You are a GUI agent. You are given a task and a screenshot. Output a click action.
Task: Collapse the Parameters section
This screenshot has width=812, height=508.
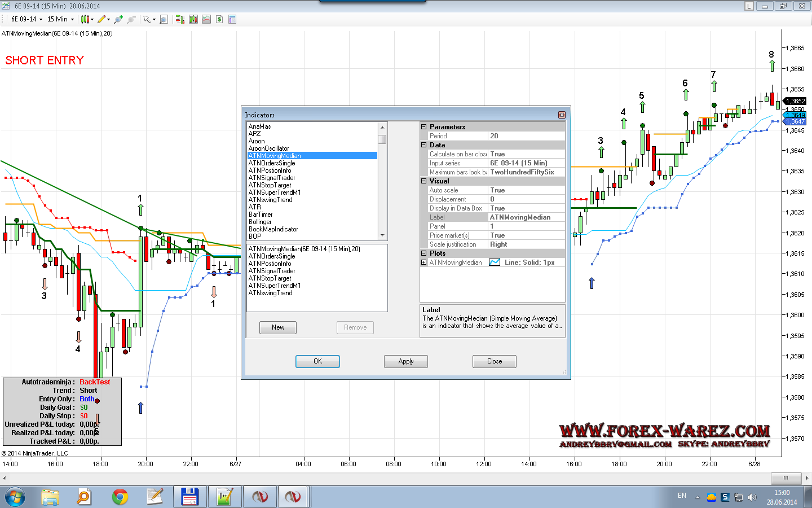[424, 127]
